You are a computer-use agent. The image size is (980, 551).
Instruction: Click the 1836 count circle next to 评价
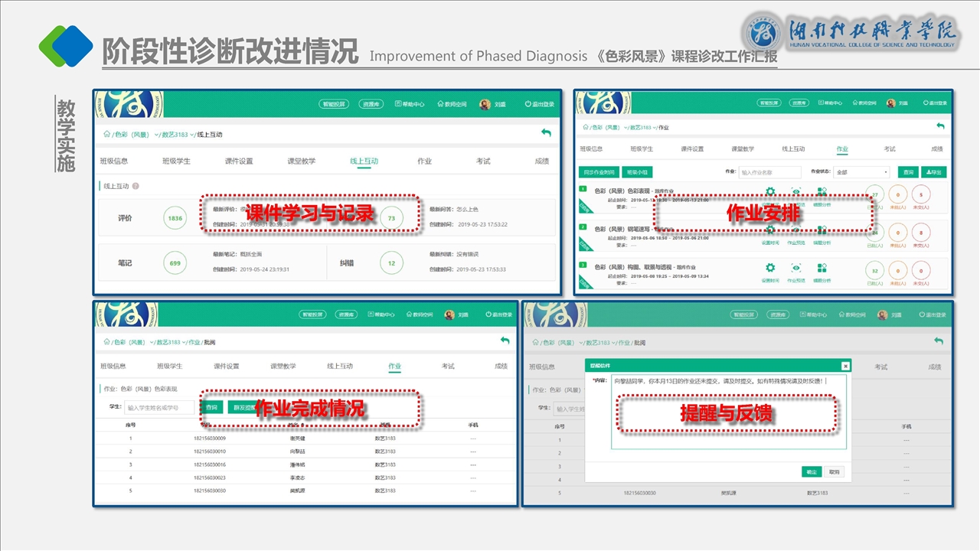click(x=175, y=218)
